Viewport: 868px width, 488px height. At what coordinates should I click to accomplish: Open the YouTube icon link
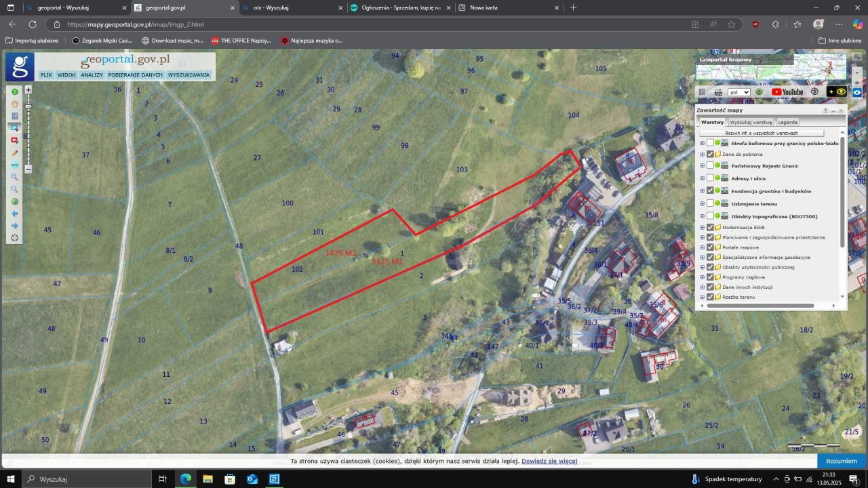pos(787,92)
